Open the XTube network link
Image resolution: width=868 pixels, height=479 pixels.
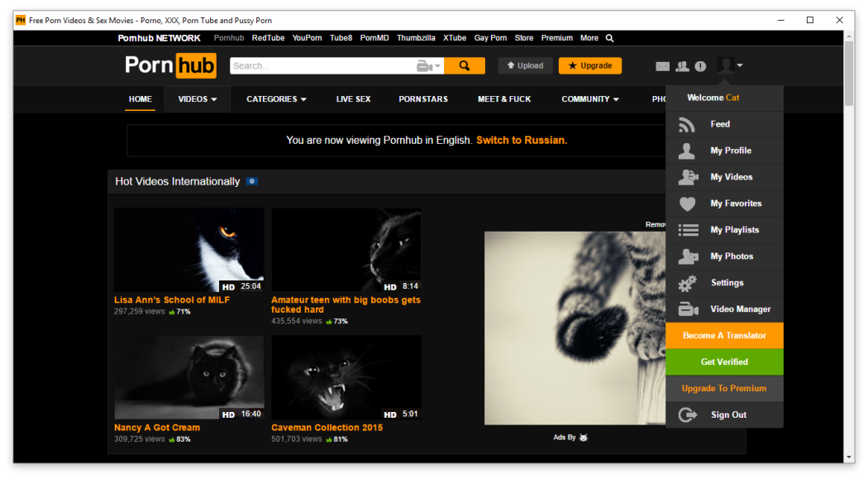click(455, 38)
